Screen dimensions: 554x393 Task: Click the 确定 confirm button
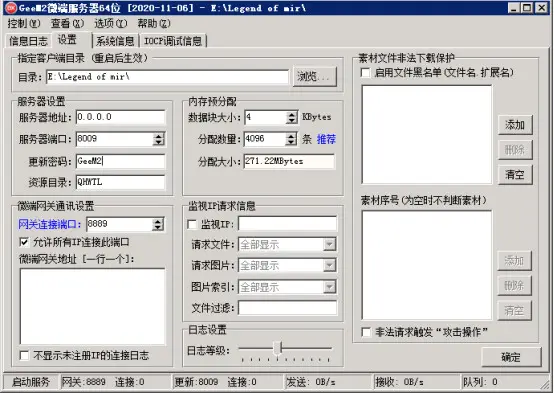[511, 357]
